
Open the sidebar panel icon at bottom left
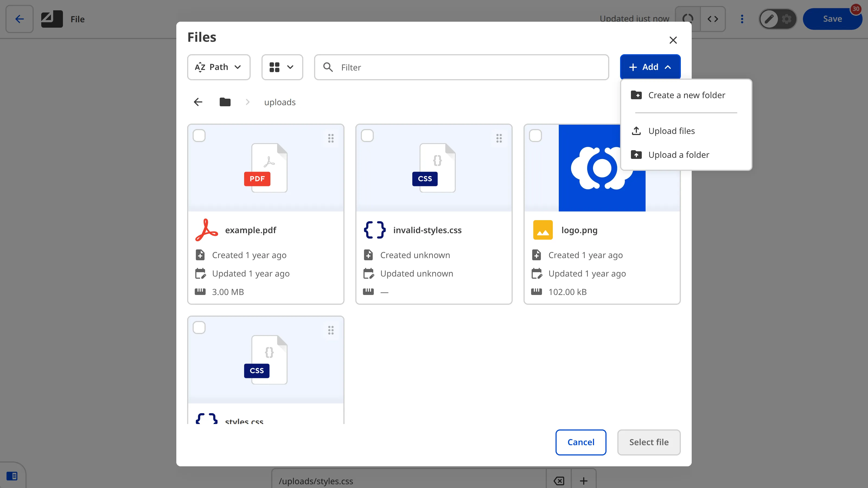tap(13, 476)
